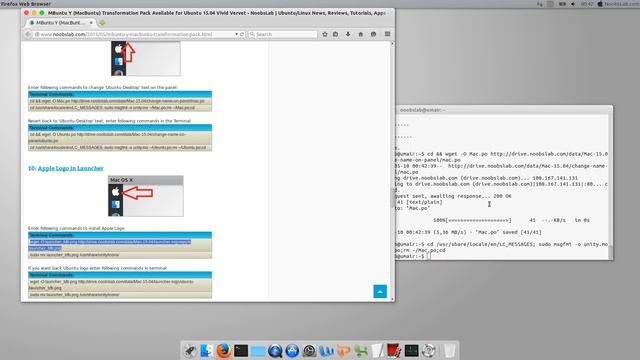Launch the blue W writer icon in the dock
Viewport: 640px width, 360px height.
[327, 351]
